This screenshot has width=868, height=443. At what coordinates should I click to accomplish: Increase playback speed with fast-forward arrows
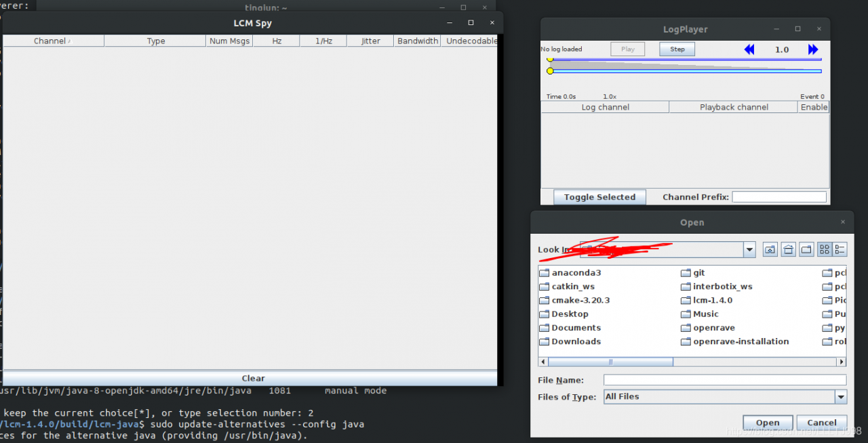[813, 49]
